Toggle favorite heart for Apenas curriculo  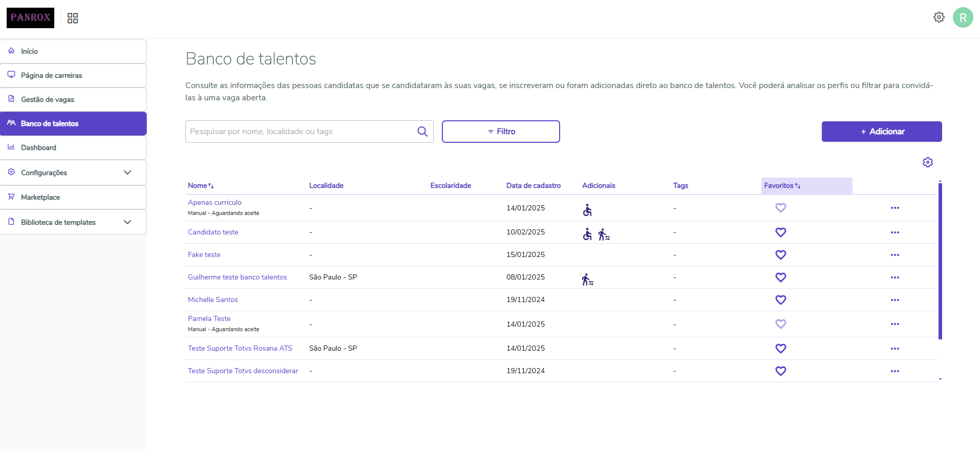(x=781, y=208)
